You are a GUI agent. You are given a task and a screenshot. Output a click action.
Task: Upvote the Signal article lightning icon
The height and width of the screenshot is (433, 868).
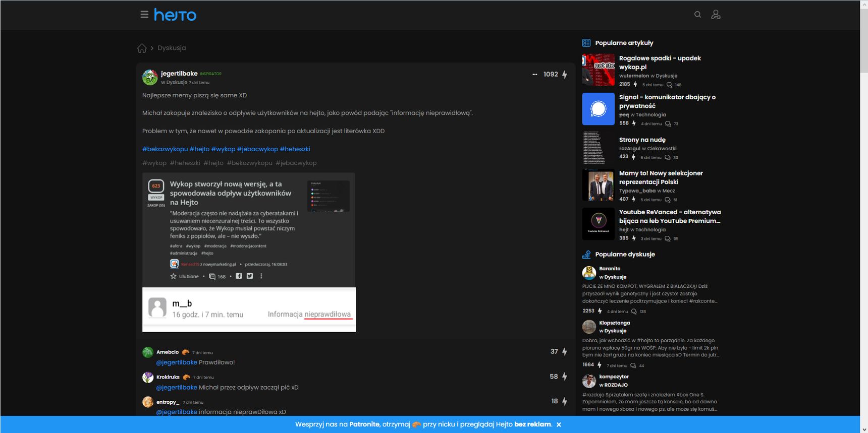(634, 123)
